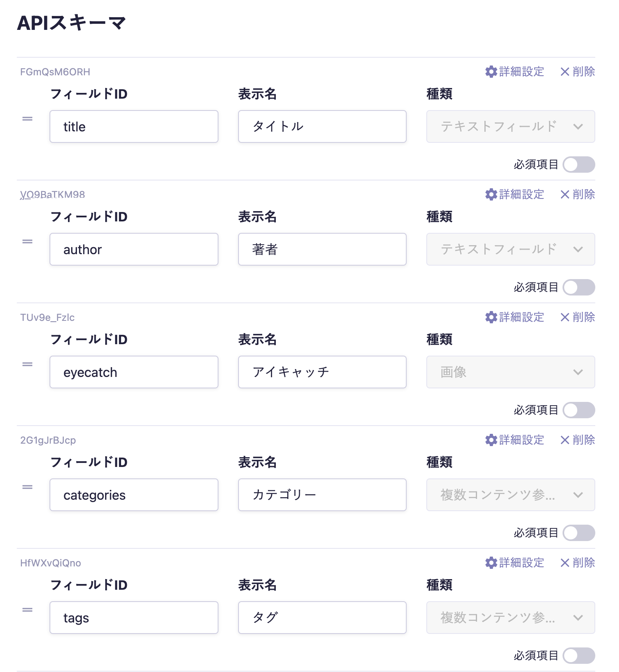Screen dimensions: 619x672
Task: Click the X delete icon for author field
Action: tap(565, 194)
